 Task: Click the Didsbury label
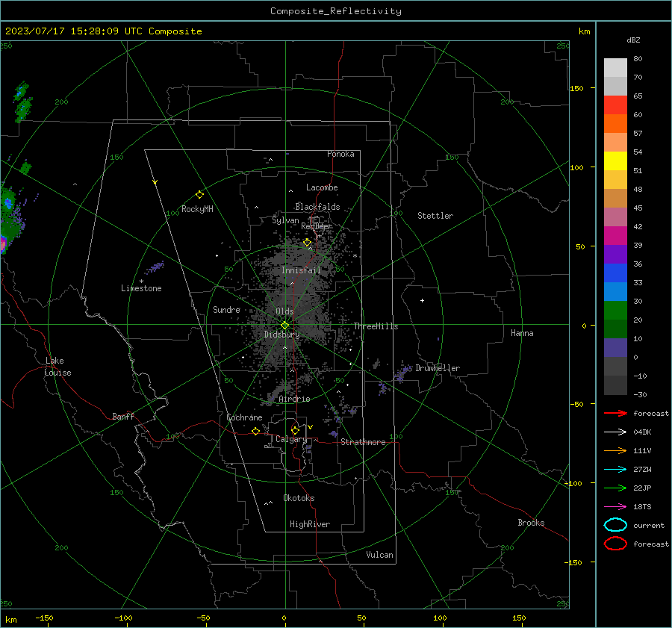[281, 335]
